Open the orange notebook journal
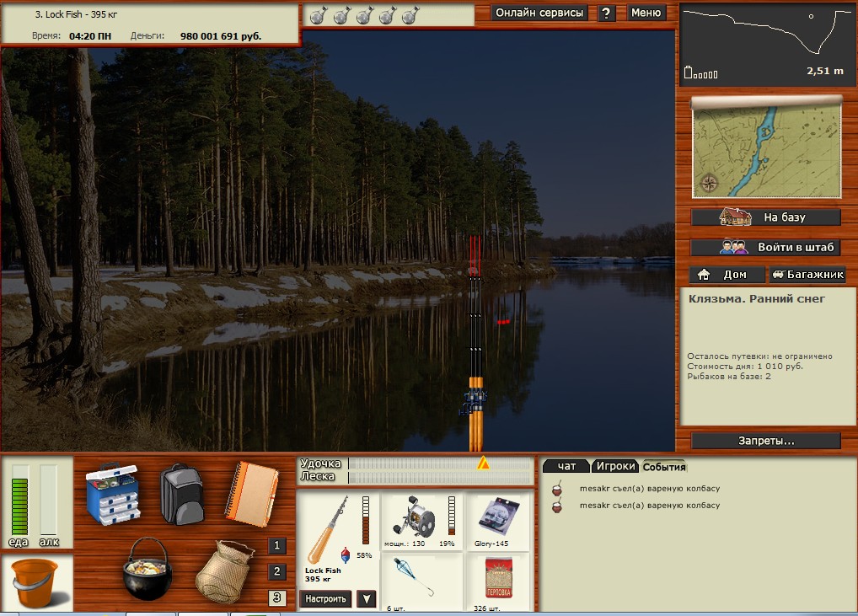Screen dimensions: 858x616 (x=251, y=494)
